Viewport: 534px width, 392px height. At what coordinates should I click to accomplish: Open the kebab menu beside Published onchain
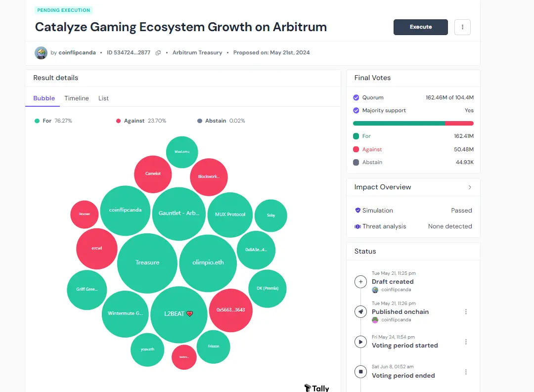pyautogui.click(x=466, y=311)
